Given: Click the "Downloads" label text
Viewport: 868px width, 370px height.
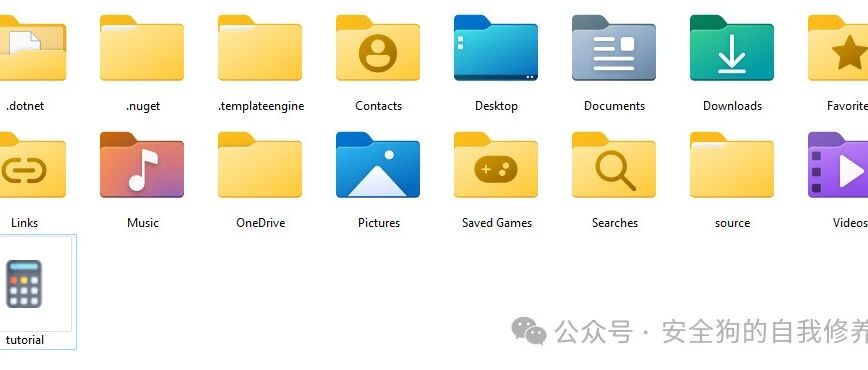Looking at the screenshot, I should coord(732,106).
